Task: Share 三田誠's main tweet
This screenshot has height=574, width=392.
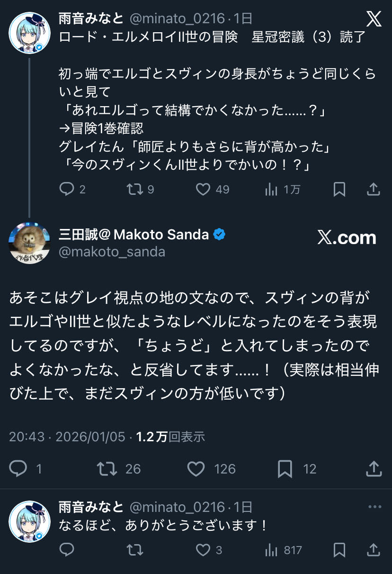Action: tap(374, 469)
